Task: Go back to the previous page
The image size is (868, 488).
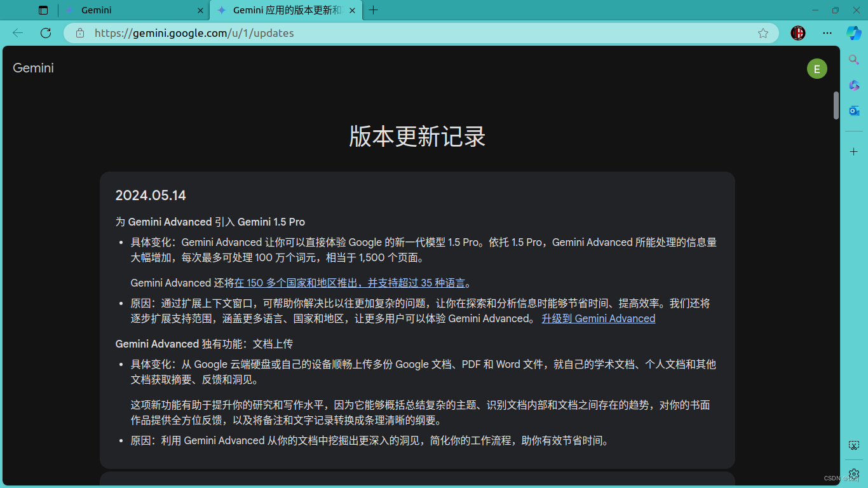Action: [x=18, y=33]
